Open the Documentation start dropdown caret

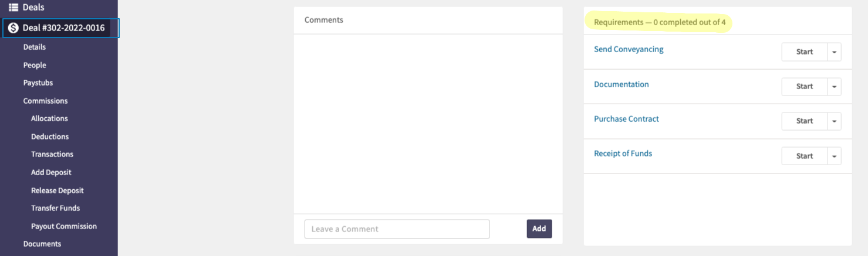834,87
